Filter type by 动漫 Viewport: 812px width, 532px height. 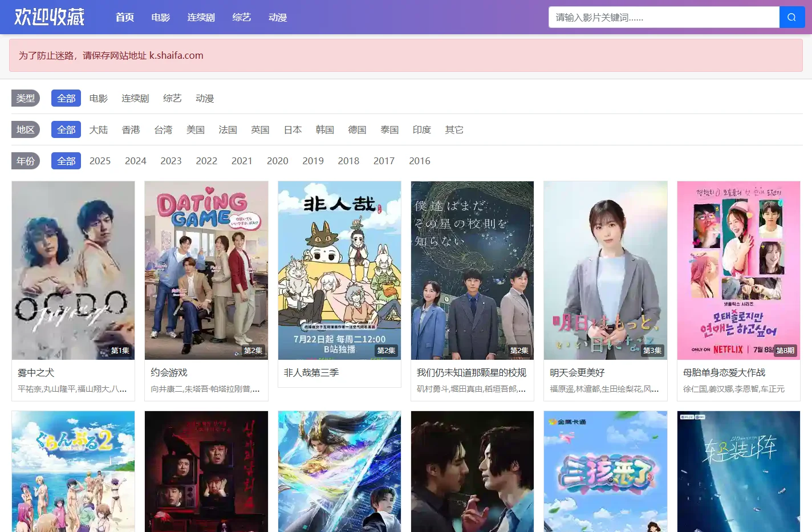click(205, 98)
